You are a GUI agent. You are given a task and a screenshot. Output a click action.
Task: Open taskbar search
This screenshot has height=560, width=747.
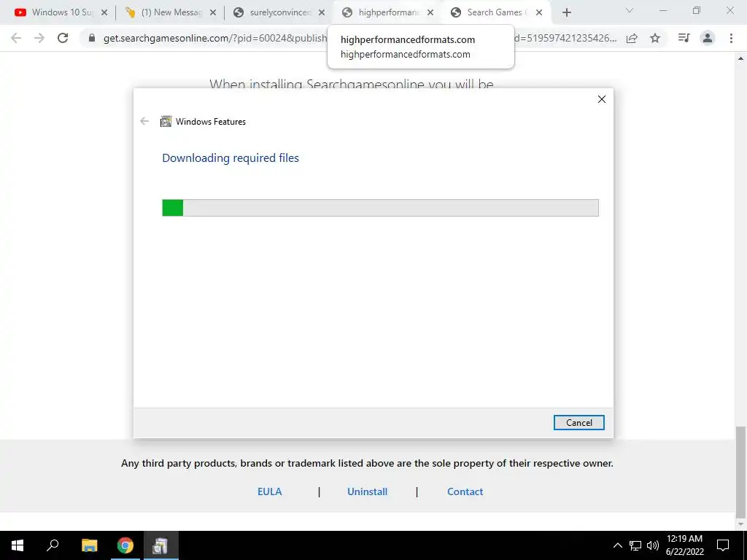click(x=53, y=545)
